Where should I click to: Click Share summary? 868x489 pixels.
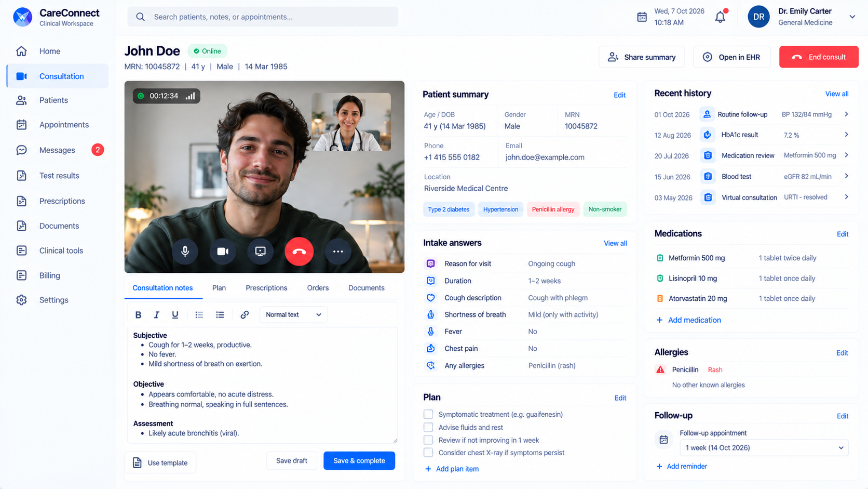[x=642, y=57]
